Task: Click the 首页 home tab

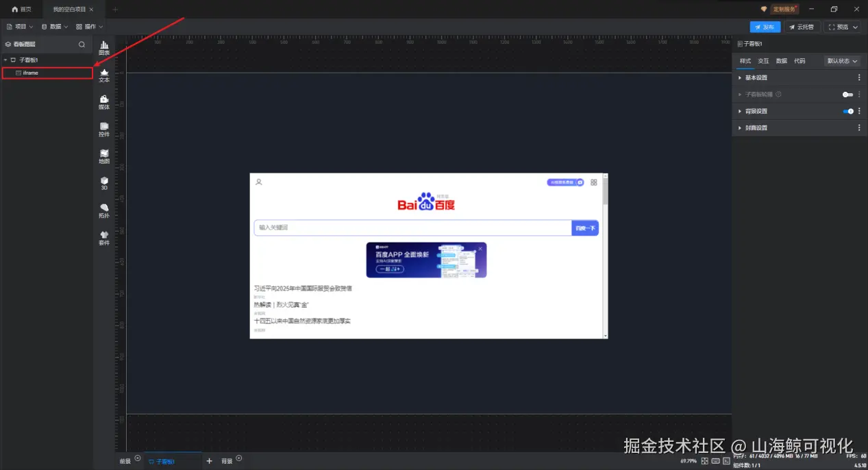Action: [x=21, y=9]
